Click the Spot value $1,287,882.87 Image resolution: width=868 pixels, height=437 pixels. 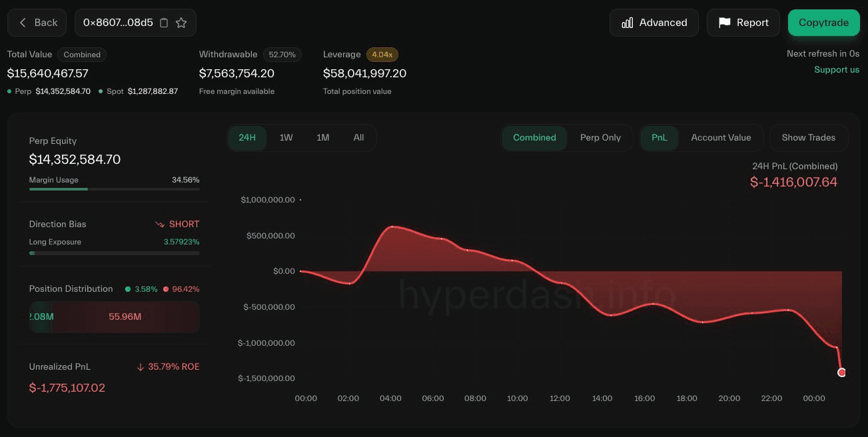(153, 91)
